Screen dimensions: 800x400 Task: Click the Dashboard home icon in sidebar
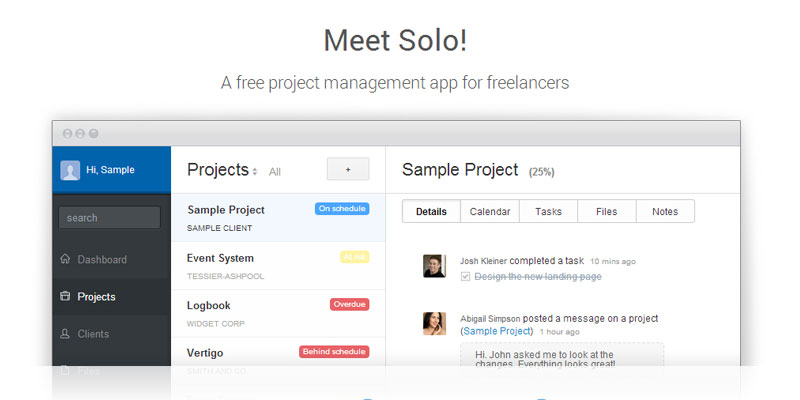point(65,260)
